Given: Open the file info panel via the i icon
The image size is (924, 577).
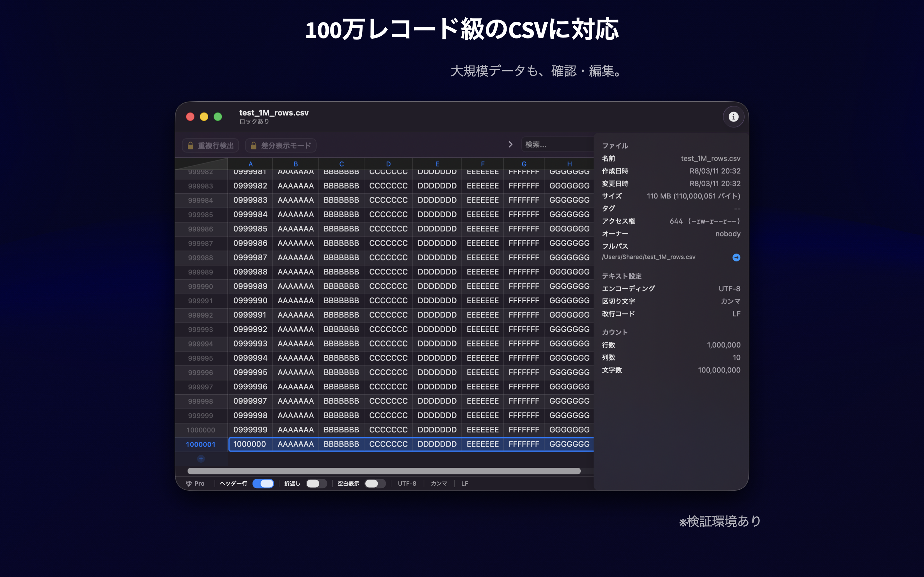Looking at the screenshot, I should [733, 117].
